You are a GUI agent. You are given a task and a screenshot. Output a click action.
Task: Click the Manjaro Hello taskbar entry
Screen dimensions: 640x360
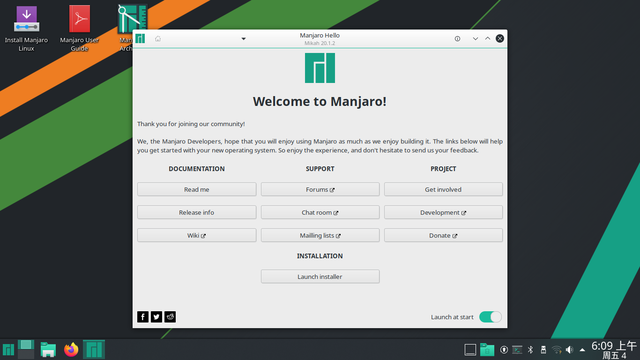point(94,350)
